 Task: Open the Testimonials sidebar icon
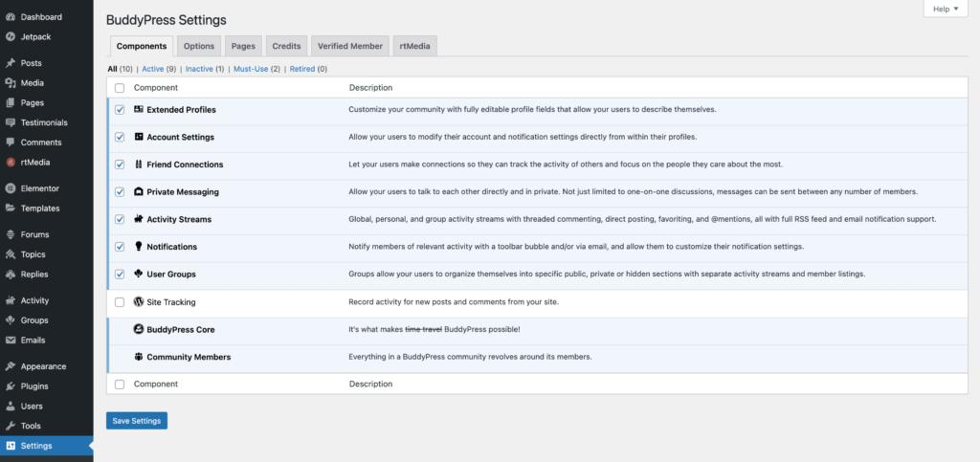(10, 123)
